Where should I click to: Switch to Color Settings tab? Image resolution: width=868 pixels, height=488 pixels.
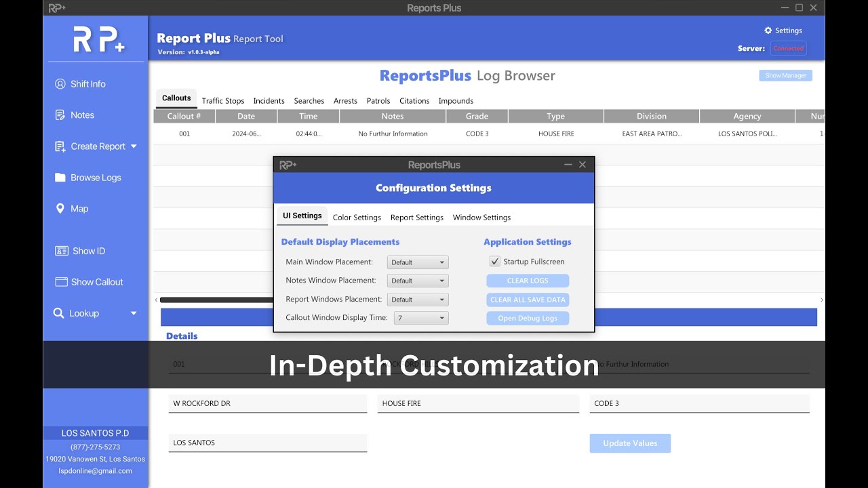pyautogui.click(x=357, y=218)
